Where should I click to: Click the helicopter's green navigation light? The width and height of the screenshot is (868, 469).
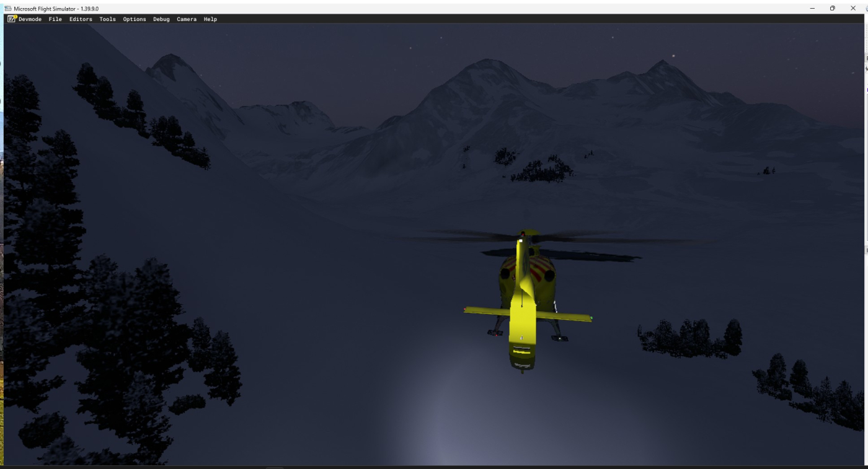pyautogui.click(x=591, y=318)
